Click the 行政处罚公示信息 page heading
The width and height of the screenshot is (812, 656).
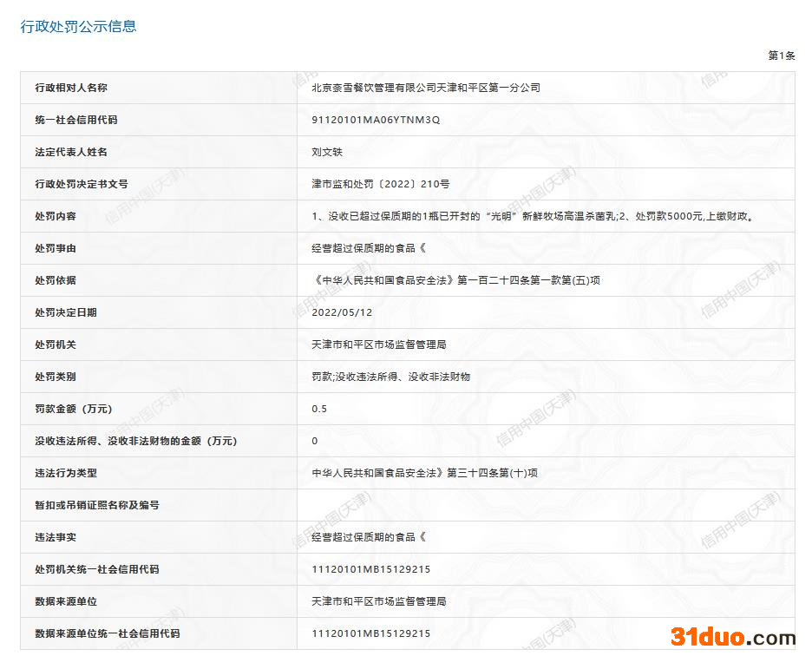78,26
